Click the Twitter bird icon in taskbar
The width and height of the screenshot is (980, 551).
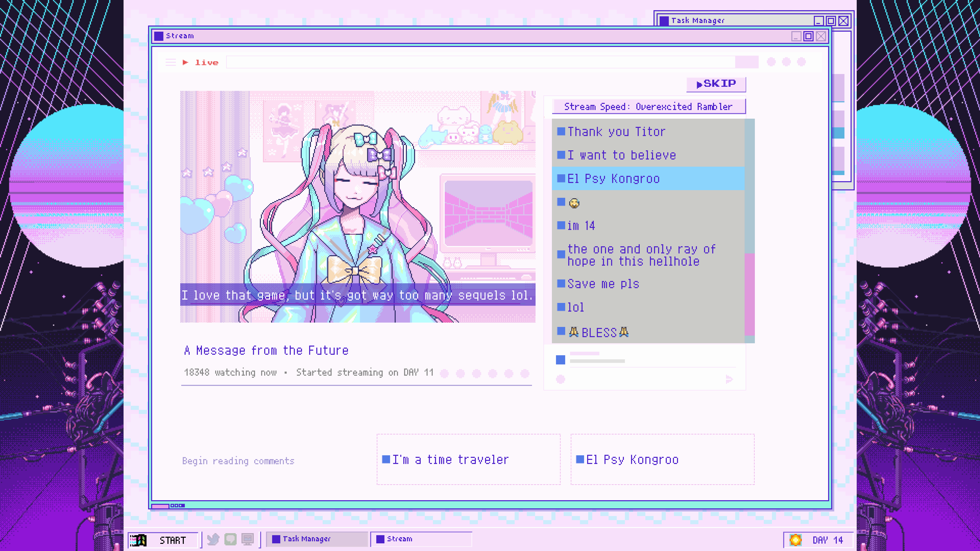point(213,539)
